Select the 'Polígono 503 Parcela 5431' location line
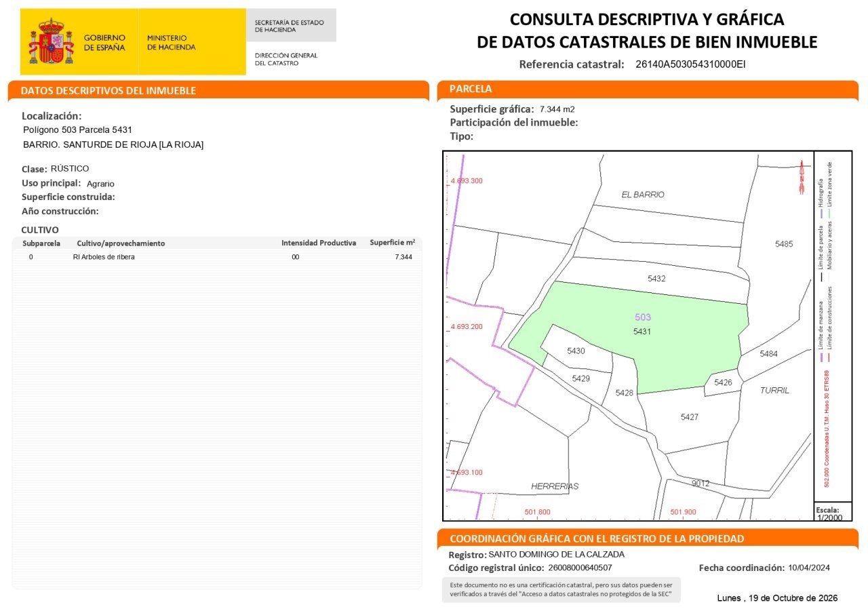The width and height of the screenshot is (868, 613). (77, 130)
